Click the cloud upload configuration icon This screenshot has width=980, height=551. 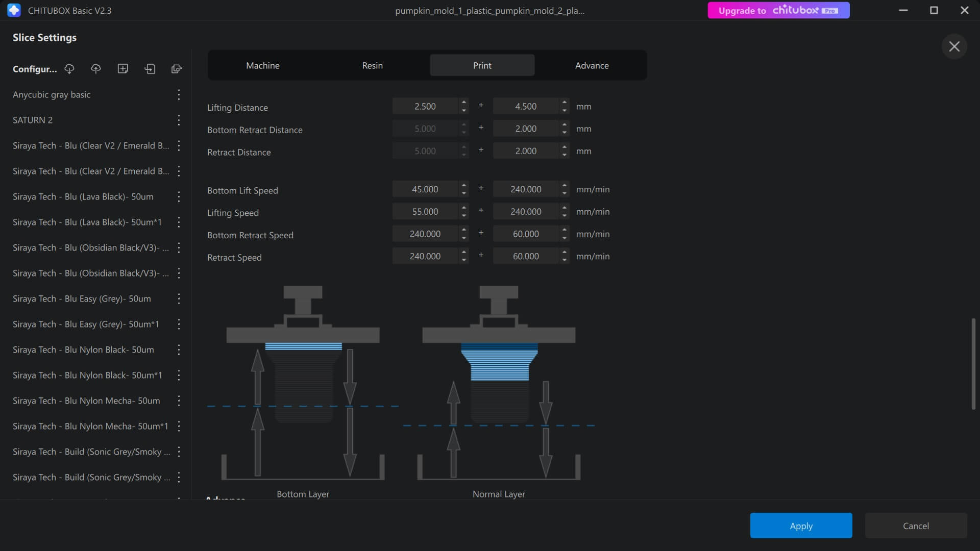[x=96, y=69]
